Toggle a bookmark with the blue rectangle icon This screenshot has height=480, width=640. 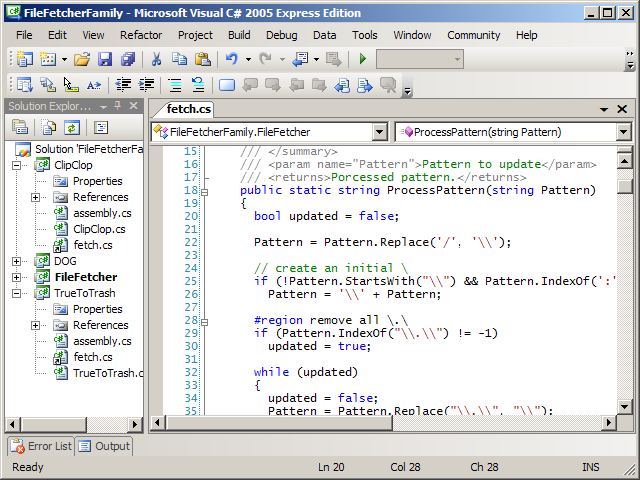[x=227, y=85]
